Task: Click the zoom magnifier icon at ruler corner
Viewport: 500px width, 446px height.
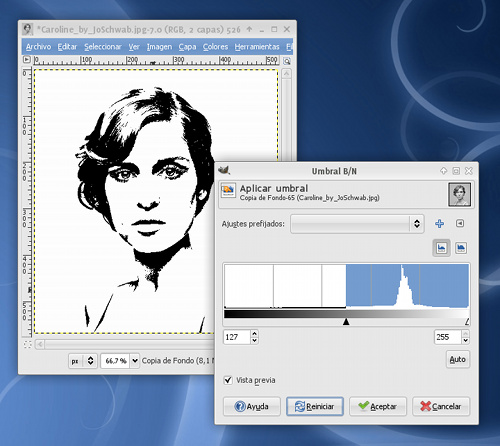Action: coord(287,61)
